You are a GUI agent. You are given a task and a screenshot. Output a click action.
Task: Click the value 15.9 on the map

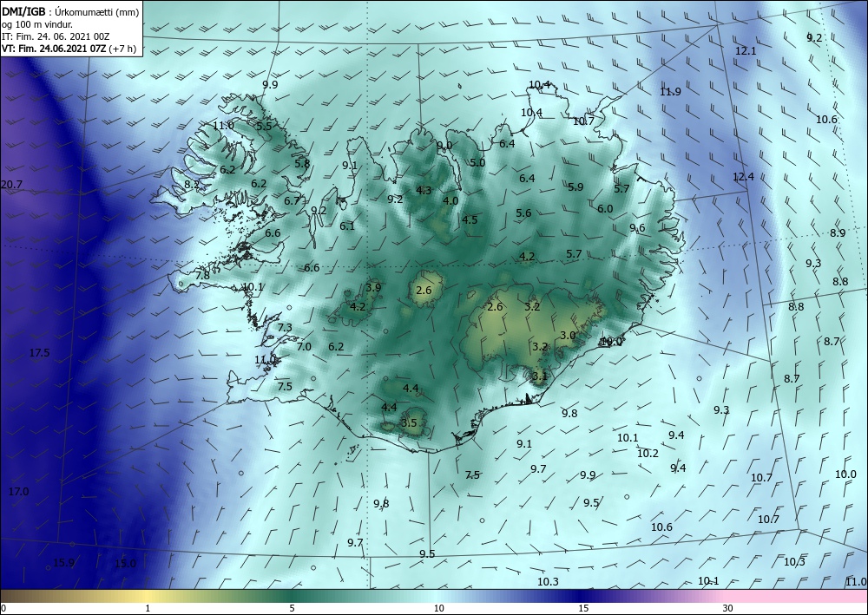coord(63,563)
